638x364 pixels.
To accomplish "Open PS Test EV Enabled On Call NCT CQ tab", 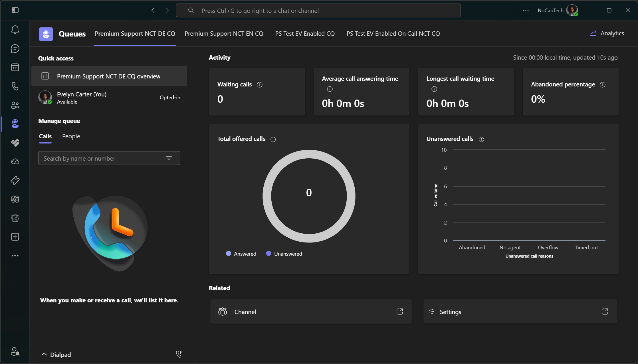I will coord(393,34).
